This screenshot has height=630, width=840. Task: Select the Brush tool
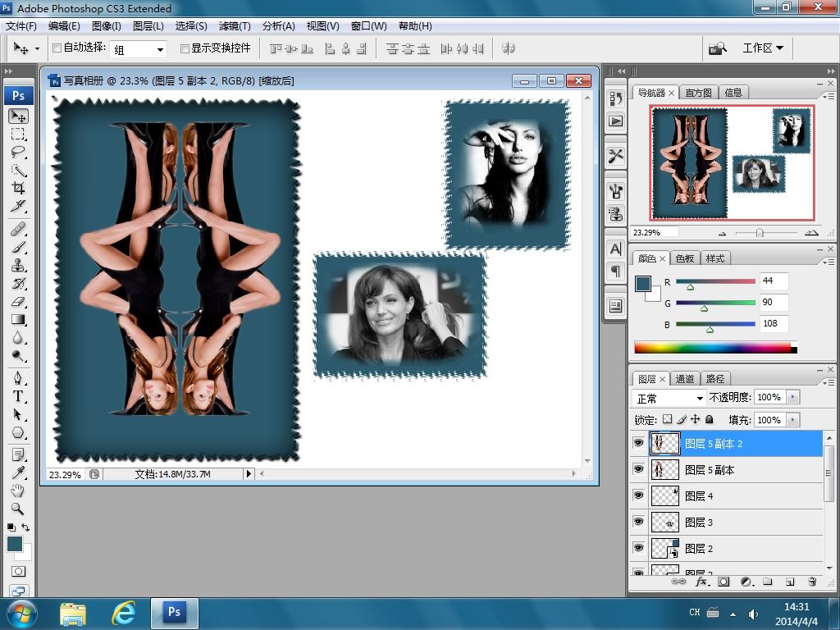pyautogui.click(x=18, y=247)
